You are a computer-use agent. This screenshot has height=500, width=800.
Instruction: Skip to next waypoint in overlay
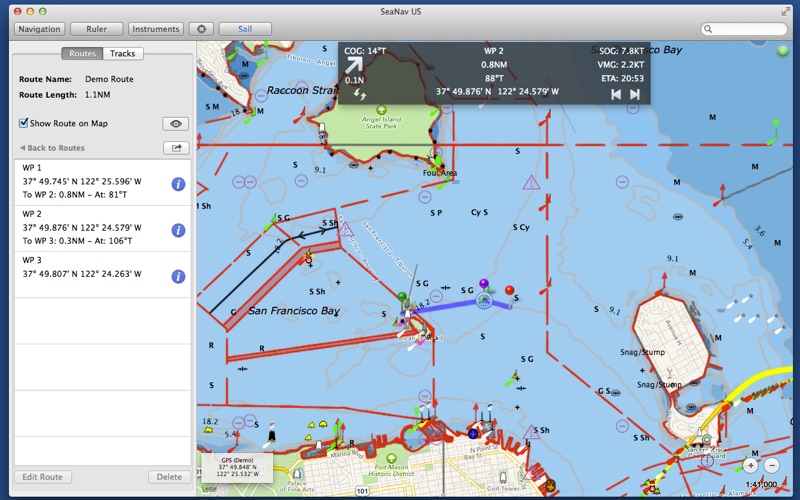click(634, 94)
